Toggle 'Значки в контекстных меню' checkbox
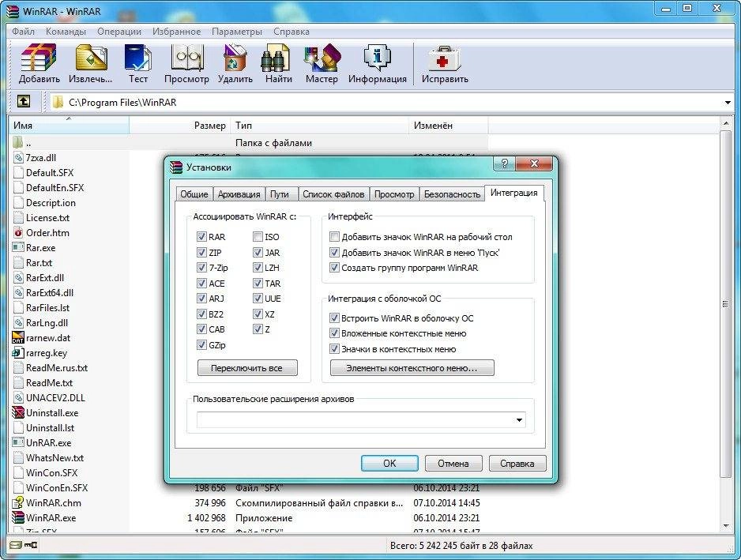The width and height of the screenshot is (741, 560). [x=334, y=349]
